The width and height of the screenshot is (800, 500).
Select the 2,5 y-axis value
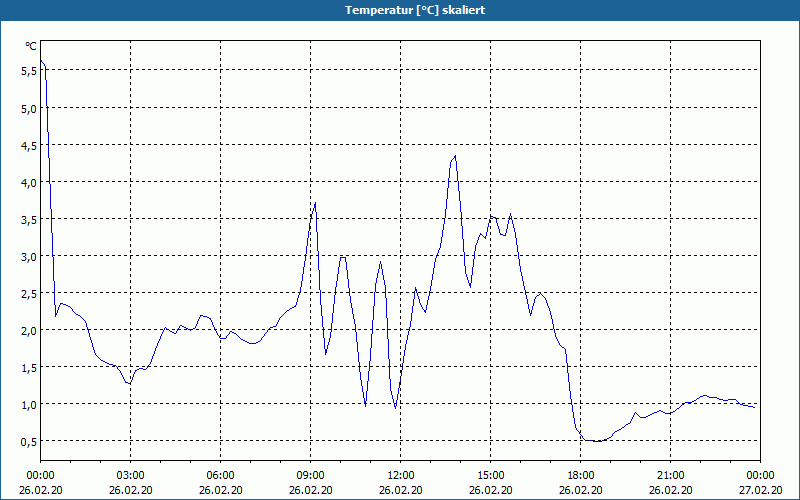[x=29, y=293]
